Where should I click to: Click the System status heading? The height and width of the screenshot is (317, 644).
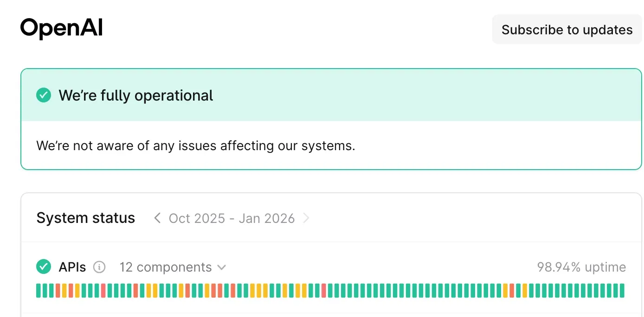(x=85, y=217)
